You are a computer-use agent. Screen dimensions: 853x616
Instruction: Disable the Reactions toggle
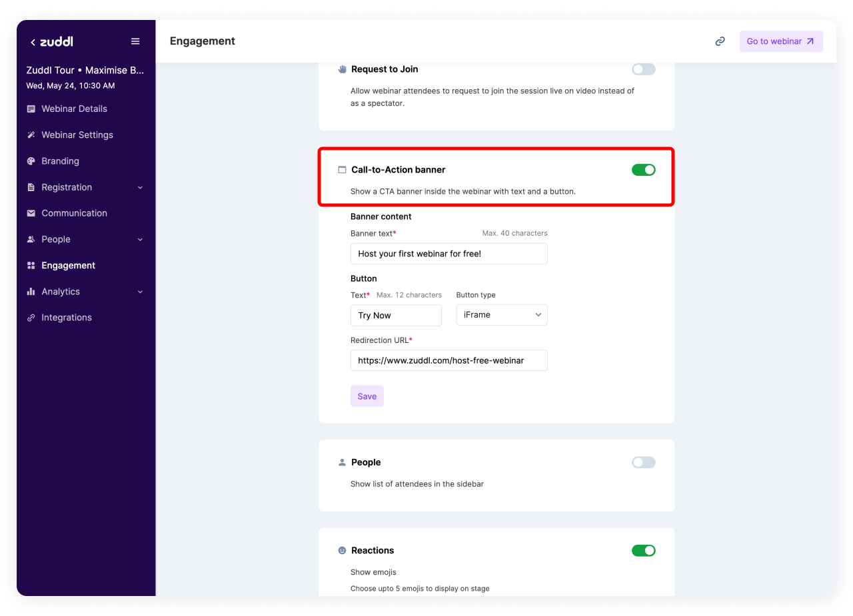pyautogui.click(x=643, y=551)
